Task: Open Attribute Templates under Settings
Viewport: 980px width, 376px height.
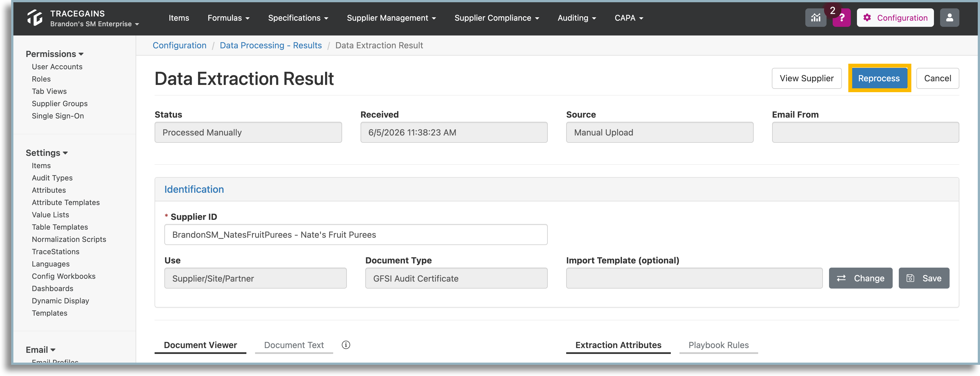Action: (x=66, y=202)
